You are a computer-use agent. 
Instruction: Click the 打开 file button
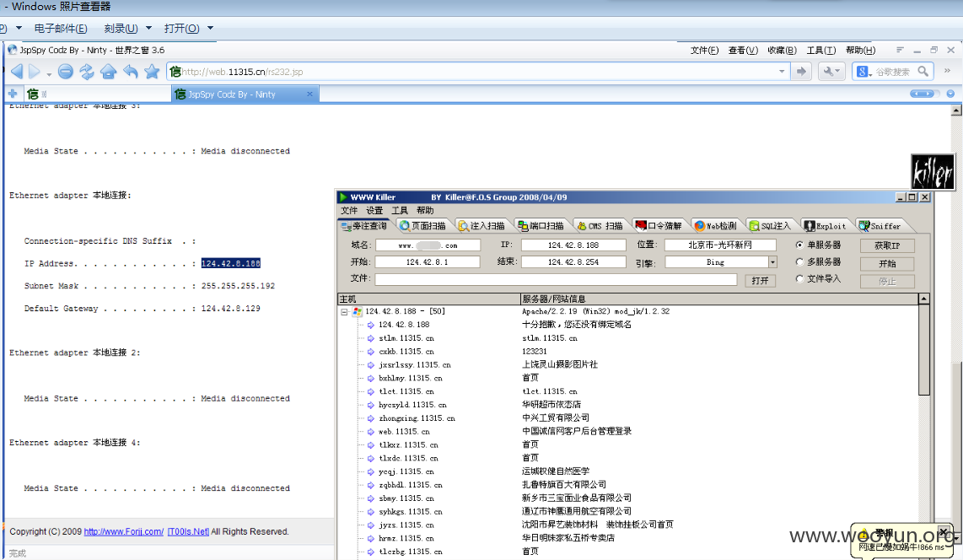[760, 281]
